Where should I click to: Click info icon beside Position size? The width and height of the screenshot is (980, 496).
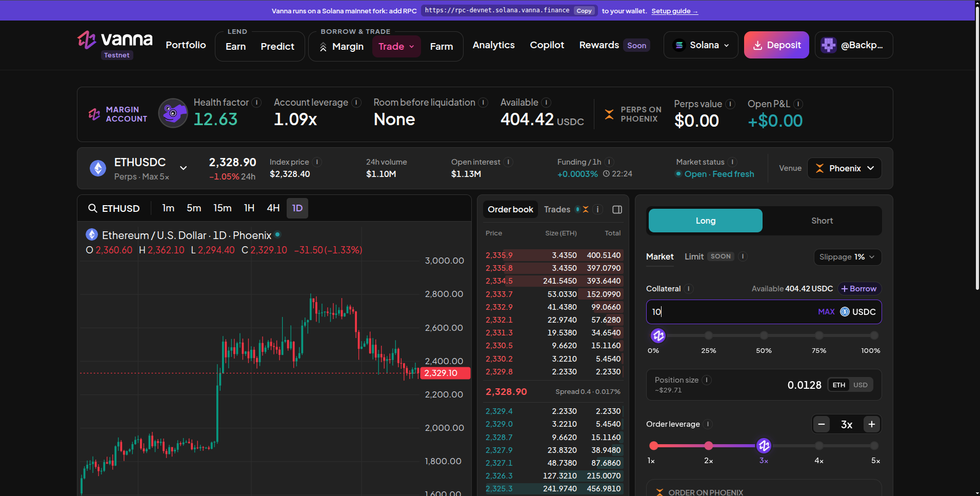(707, 380)
